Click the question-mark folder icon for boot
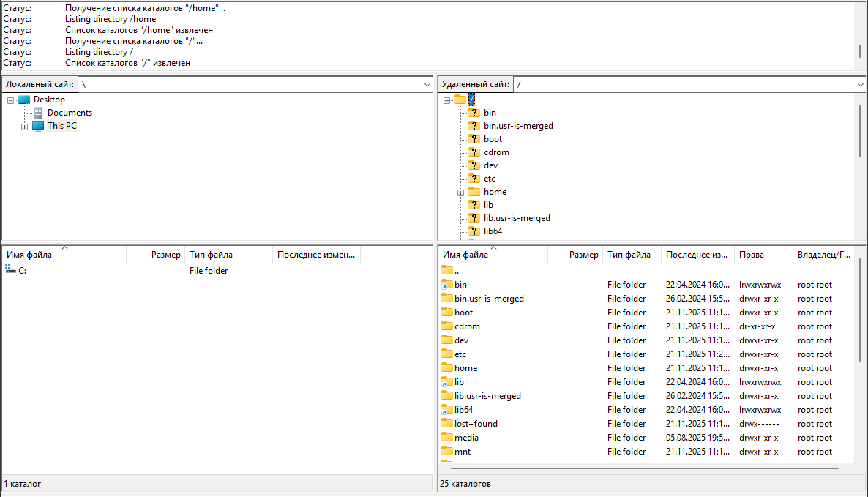The height and width of the screenshot is (497, 868). click(474, 139)
